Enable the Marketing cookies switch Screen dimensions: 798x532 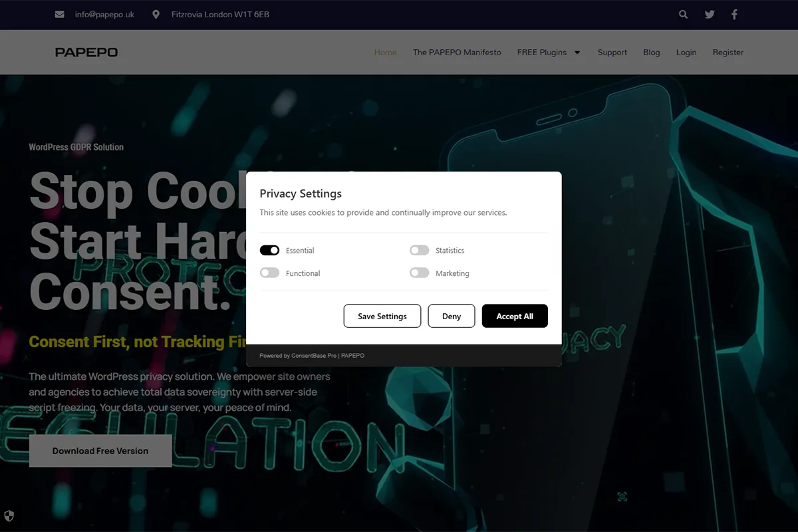point(419,273)
